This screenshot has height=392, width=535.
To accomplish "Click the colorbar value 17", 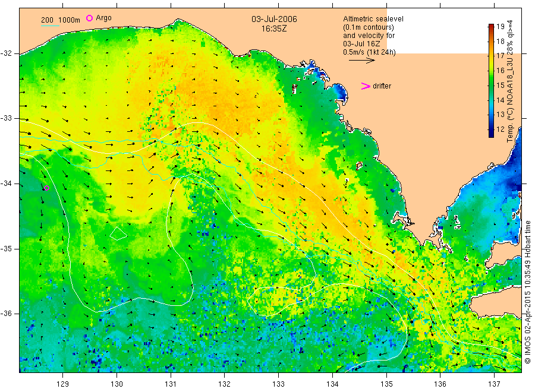I will (x=500, y=56).
